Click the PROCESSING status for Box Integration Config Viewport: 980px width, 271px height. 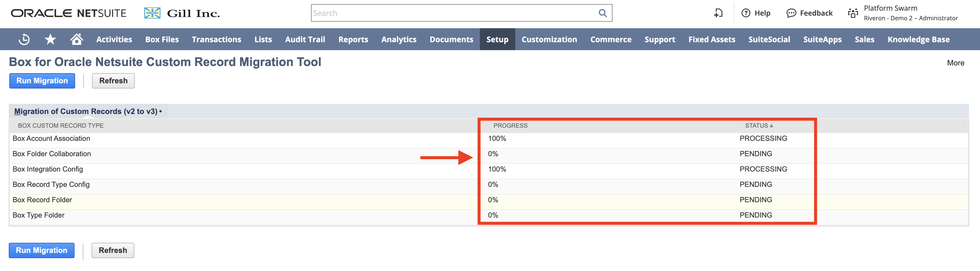click(x=763, y=169)
